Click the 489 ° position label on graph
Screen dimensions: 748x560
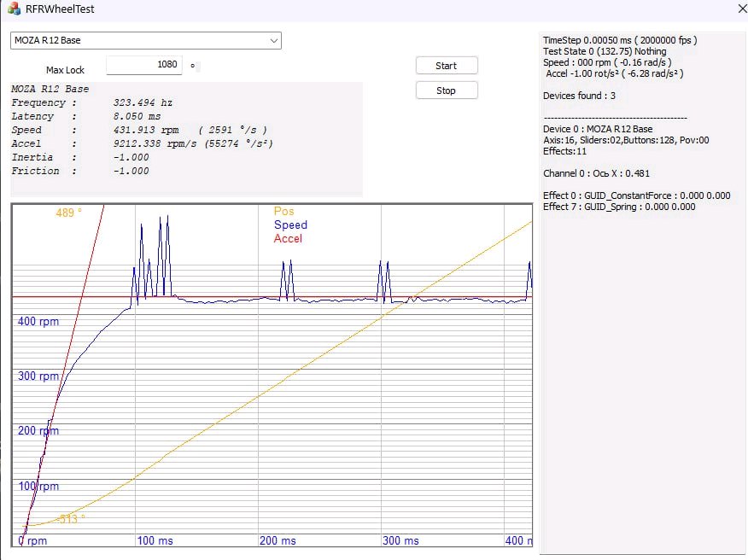(x=68, y=213)
